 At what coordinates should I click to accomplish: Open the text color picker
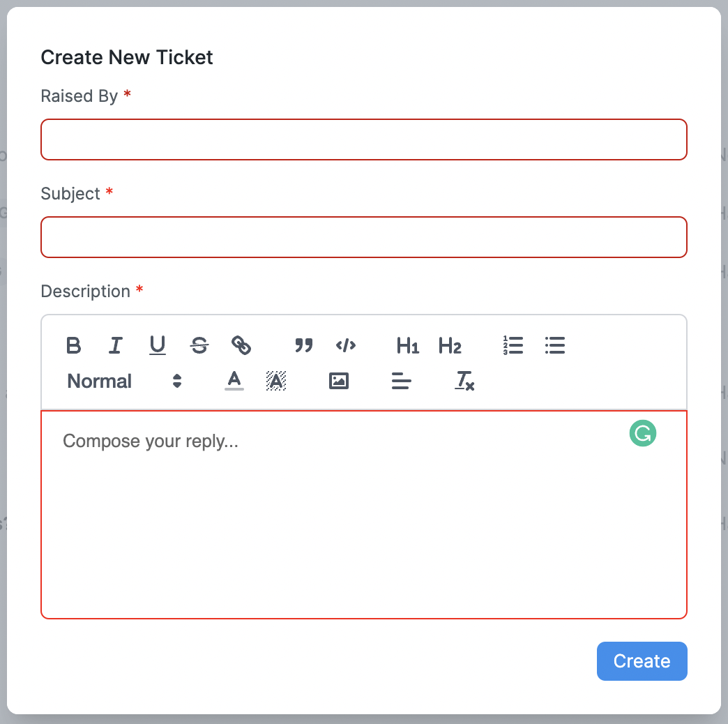click(x=234, y=381)
